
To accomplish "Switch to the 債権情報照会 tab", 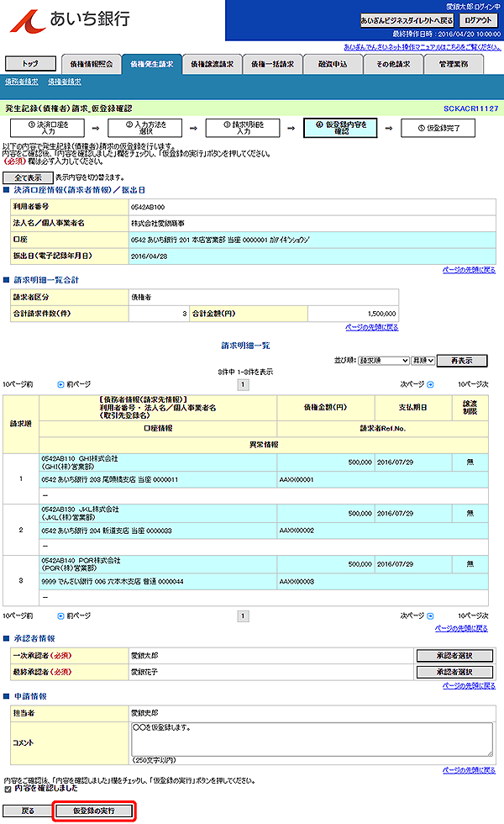I will (92, 64).
